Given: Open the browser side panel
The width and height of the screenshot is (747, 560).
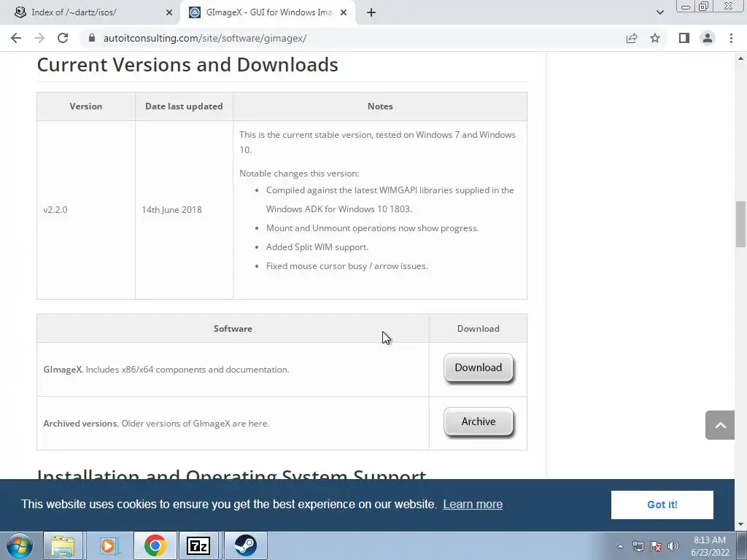Looking at the screenshot, I should 684,38.
